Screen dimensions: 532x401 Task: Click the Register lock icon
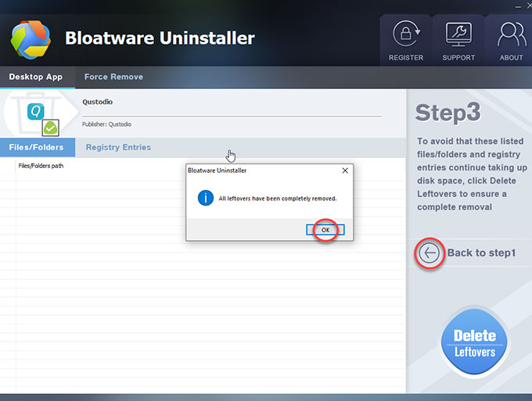coord(406,34)
